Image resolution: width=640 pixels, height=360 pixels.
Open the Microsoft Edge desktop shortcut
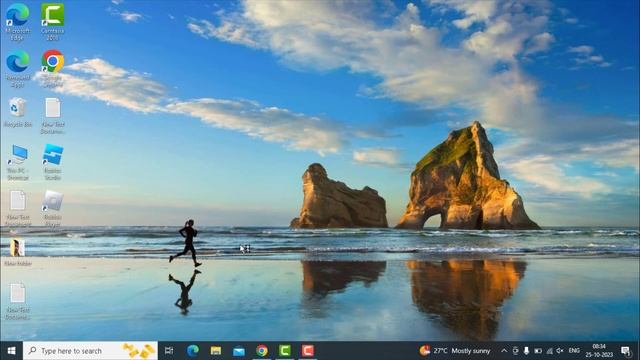tap(18, 22)
